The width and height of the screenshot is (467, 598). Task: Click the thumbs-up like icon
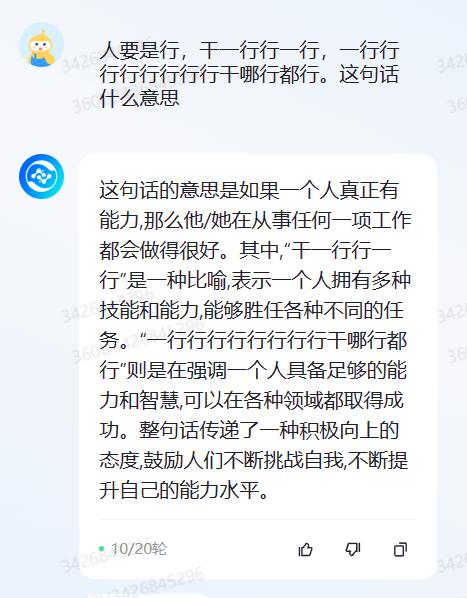[305, 549]
